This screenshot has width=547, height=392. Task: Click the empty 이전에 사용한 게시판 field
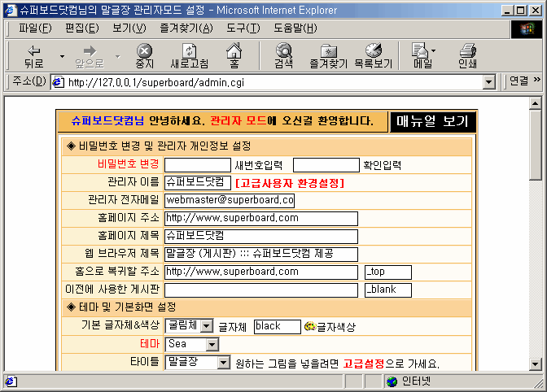click(x=261, y=290)
